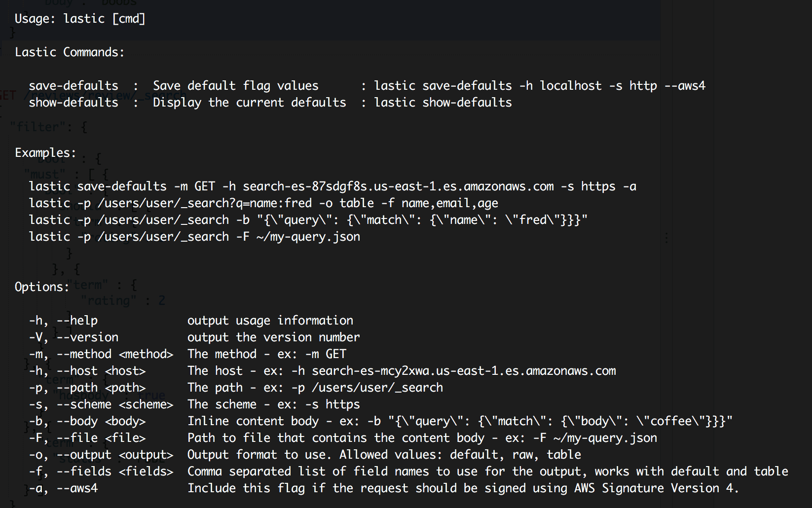Click the 'Usage: lastic [cmd]' line

tap(80, 19)
